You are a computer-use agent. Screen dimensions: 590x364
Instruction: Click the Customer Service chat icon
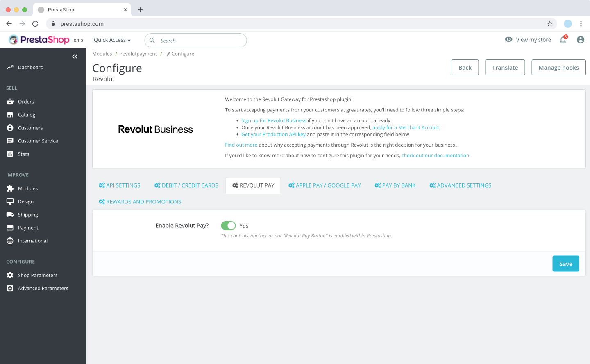click(10, 141)
